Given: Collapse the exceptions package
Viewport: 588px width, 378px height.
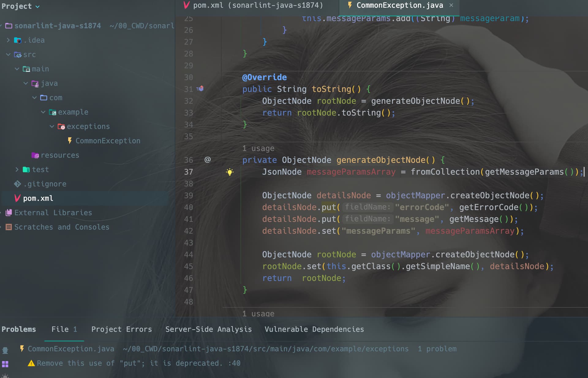Looking at the screenshot, I should 52,126.
